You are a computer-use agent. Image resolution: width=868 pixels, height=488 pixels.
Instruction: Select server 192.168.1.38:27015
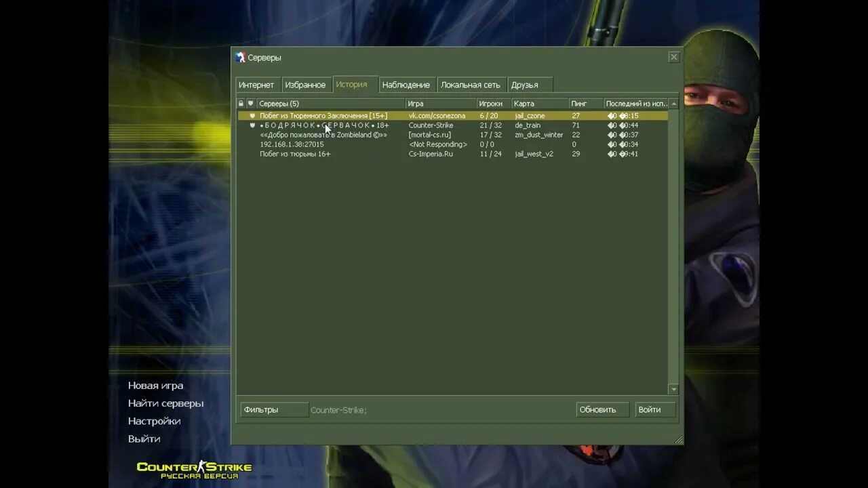(x=452, y=144)
